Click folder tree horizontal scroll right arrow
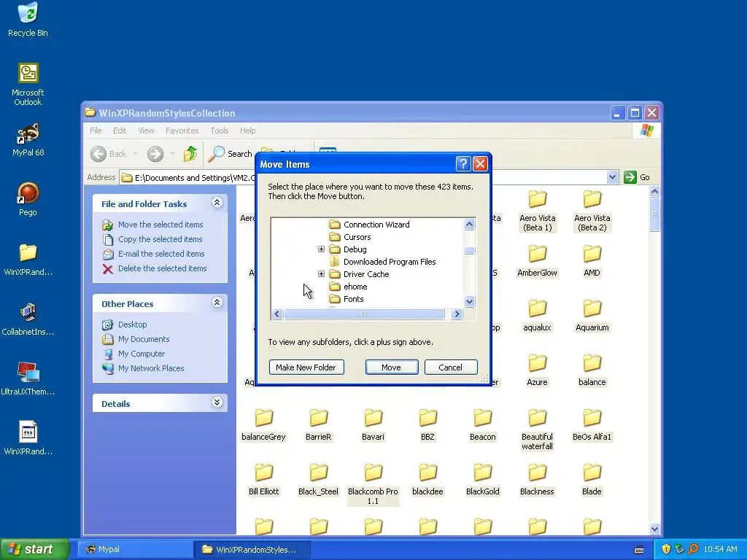This screenshot has width=747, height=560. point(457,314)
